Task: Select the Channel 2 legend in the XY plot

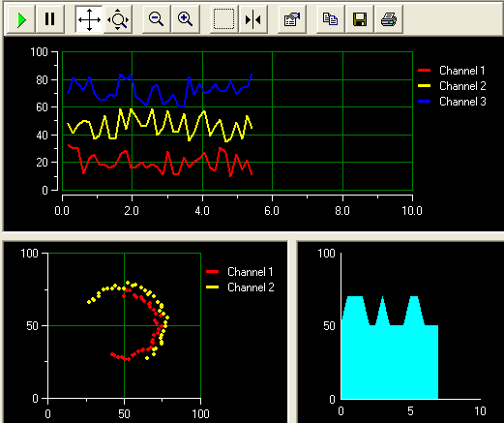Action: (x=240, y=287)
